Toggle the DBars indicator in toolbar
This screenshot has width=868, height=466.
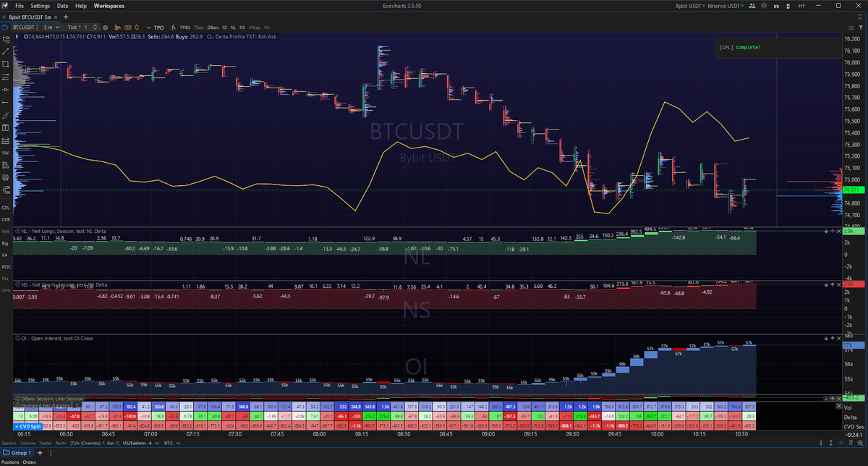point(213,27)
